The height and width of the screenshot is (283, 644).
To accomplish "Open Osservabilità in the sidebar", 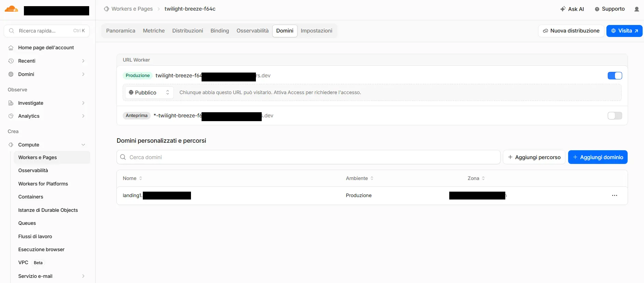I will click(33, 170).
